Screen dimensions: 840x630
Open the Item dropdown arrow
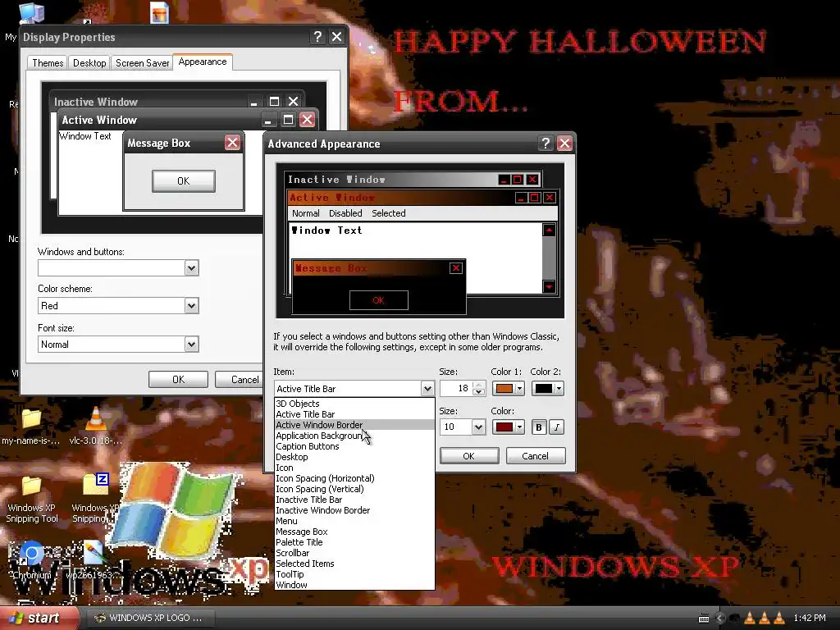tap(427, 388)
